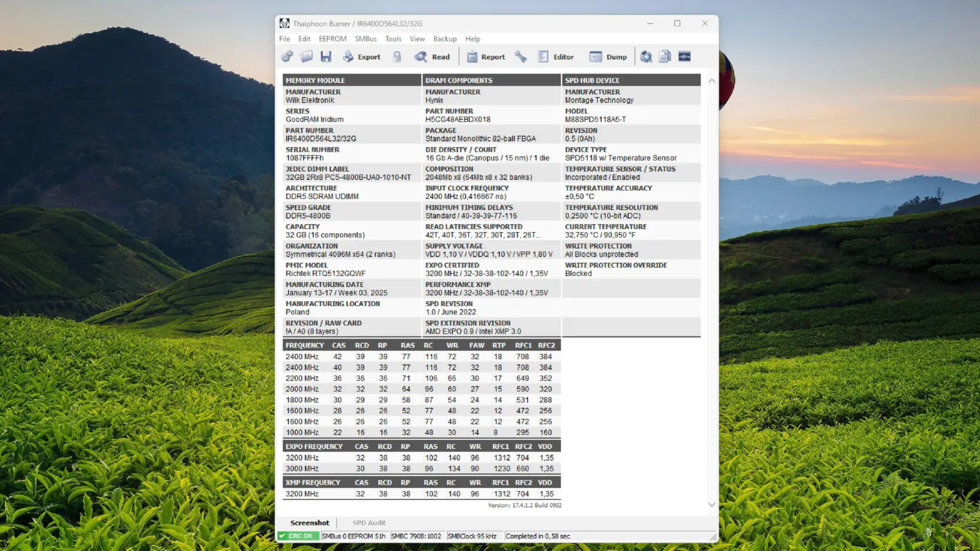The image size is (980, 551).
Task: Select the dark benchmark icon at toolbar right
Action: click(x=684, y=56)
